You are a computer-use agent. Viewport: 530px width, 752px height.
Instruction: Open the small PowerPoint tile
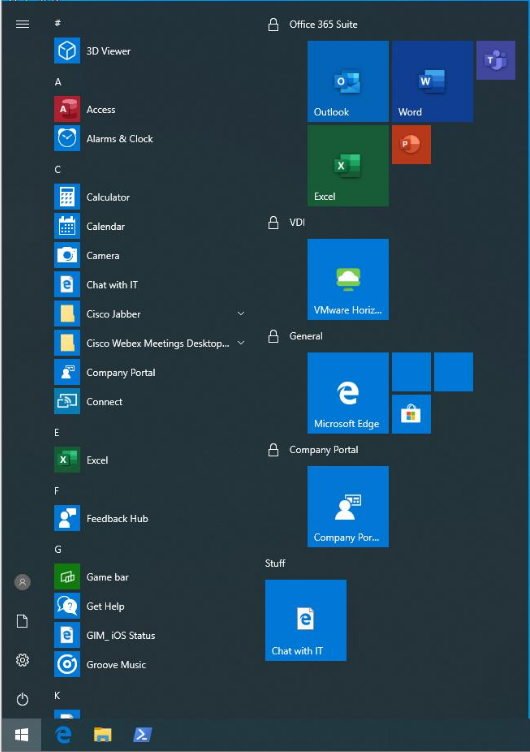(x=411, y=144)
